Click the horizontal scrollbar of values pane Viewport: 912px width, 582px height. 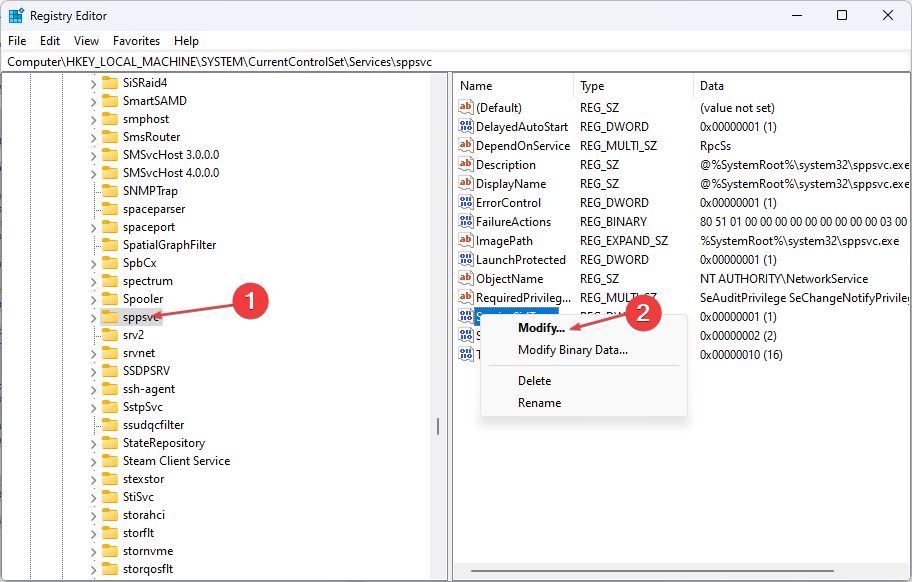[x=652, y=571]
